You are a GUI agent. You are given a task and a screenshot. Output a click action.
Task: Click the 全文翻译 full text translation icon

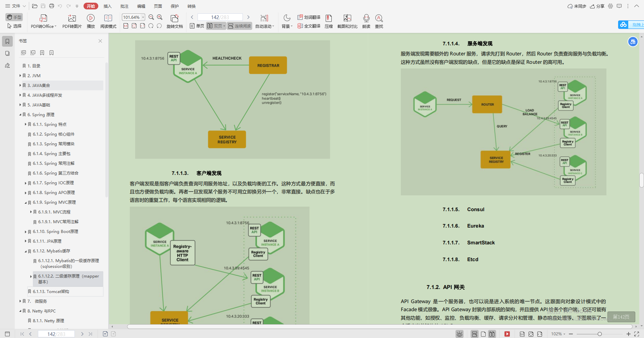pyautogui.click(x=300, y=26)
